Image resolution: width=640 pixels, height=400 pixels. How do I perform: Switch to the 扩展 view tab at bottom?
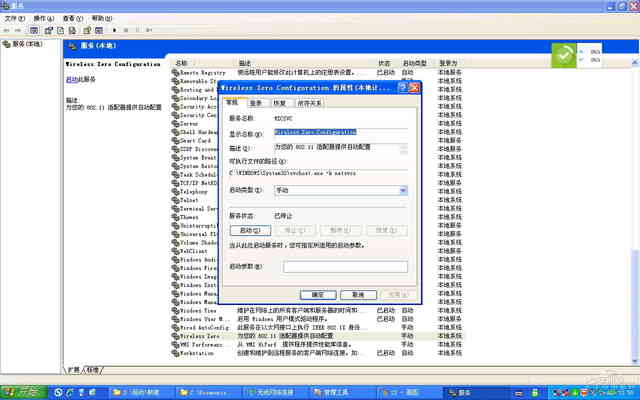pyautogui.click(x=74, y=370)
